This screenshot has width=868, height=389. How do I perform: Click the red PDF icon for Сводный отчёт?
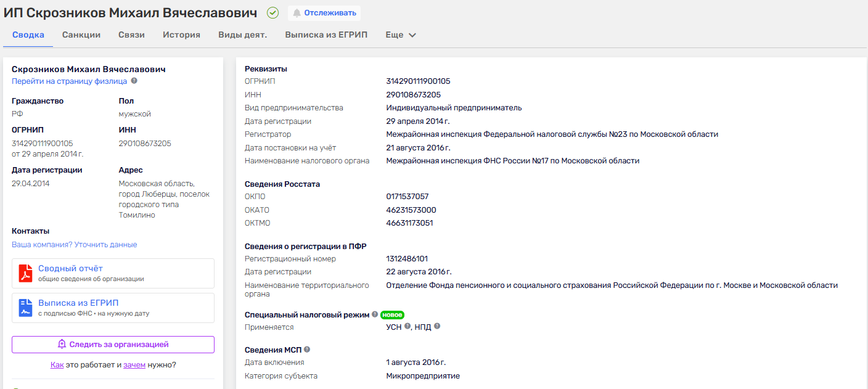pos(25,273)
